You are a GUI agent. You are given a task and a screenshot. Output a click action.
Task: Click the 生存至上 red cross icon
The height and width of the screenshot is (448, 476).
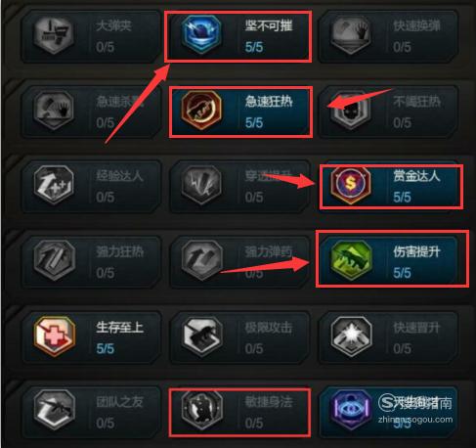(x=55, y=336)
